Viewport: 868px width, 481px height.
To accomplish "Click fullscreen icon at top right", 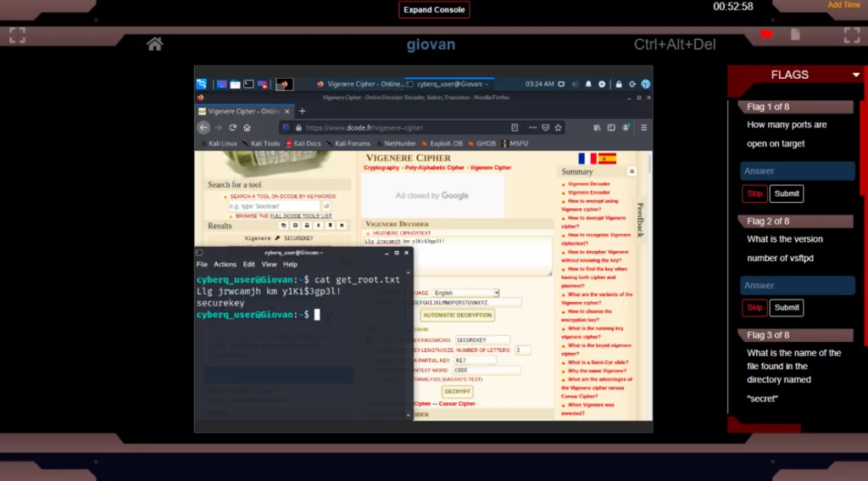I will point(852,35).
